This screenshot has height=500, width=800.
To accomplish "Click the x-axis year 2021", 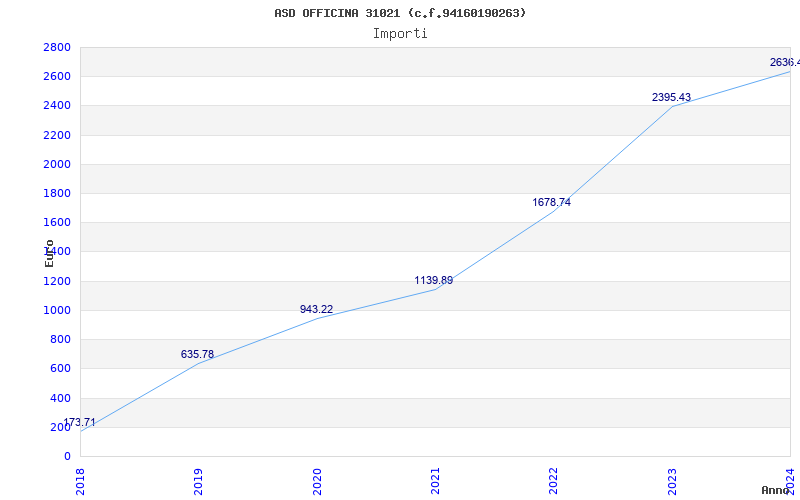I will click(x=435, y=481).
